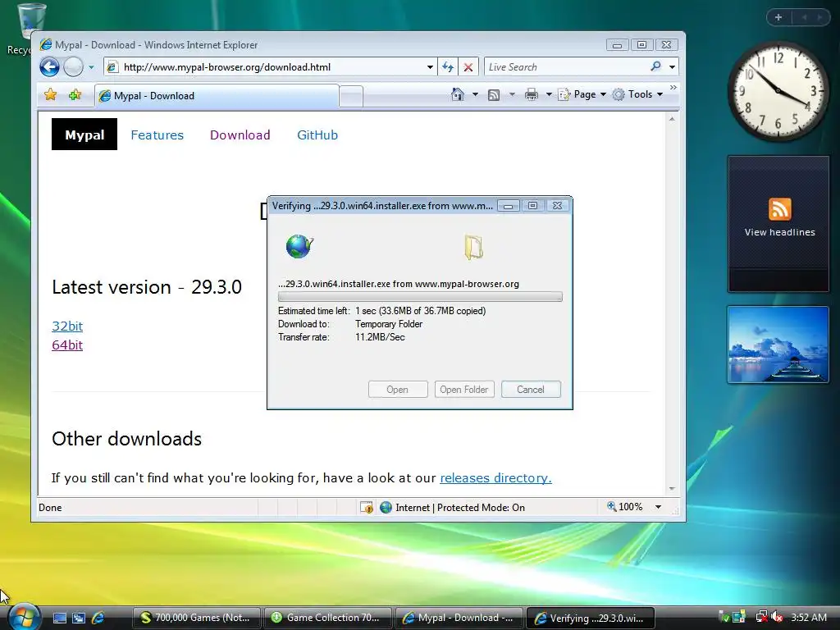Open the Page menu
This screenshot has width=840, height=630.
pyautogui.click(x=582, y=95)
